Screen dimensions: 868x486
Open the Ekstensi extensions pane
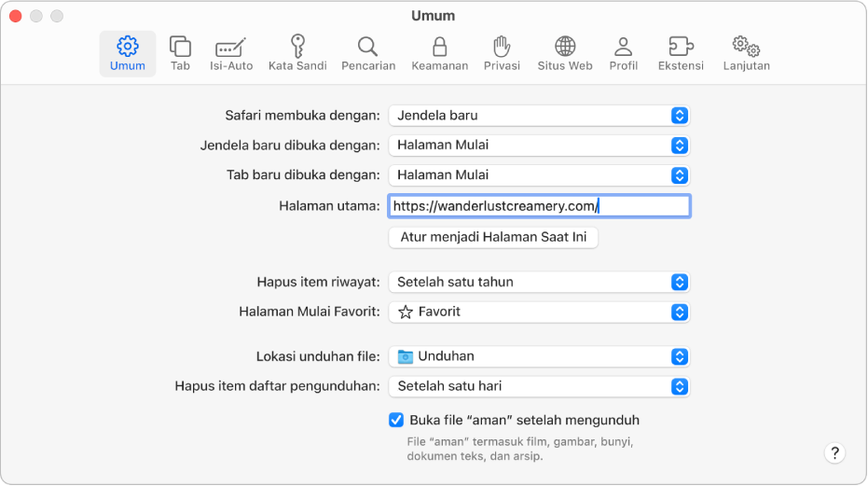coord(681,53)
